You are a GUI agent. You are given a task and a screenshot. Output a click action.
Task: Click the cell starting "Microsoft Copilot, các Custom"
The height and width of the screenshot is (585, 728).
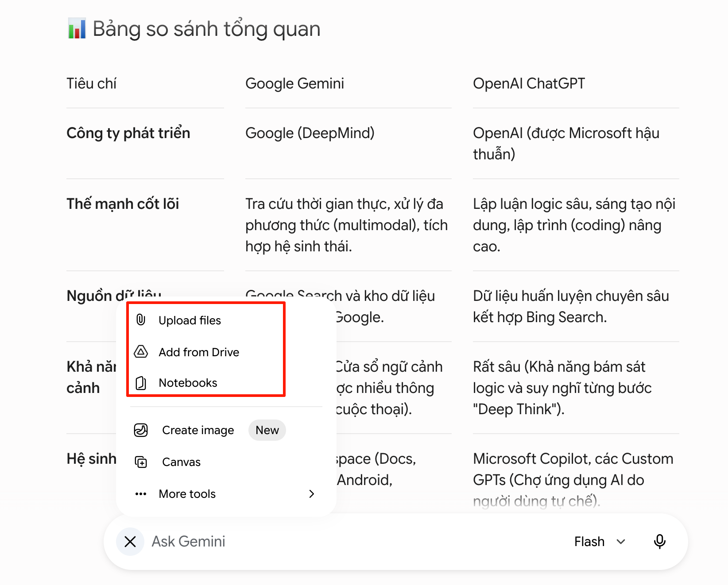click(573, 480)
